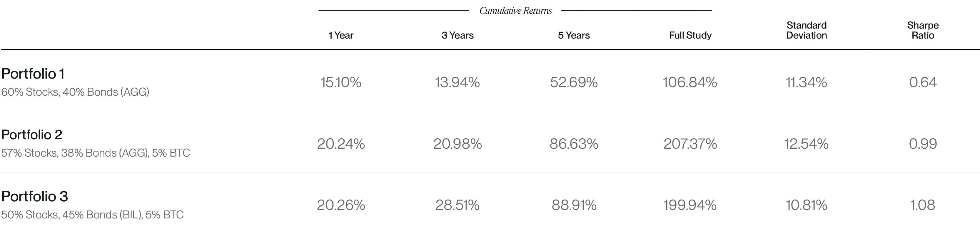The image size is (980, 239).
Task: Select the Standard Deviation column header
Action: click(x=807, y=30)
